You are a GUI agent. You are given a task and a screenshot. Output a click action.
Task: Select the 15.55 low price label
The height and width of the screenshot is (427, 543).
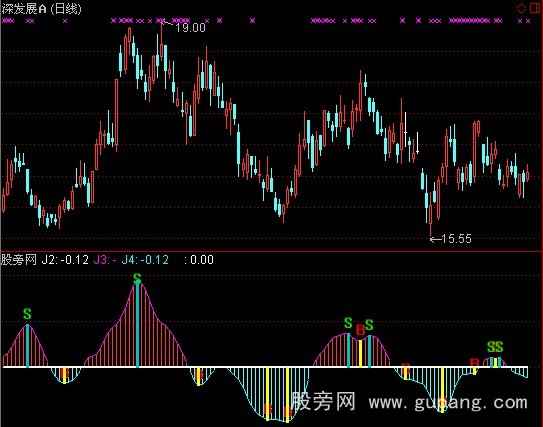(x=456, y=239)
